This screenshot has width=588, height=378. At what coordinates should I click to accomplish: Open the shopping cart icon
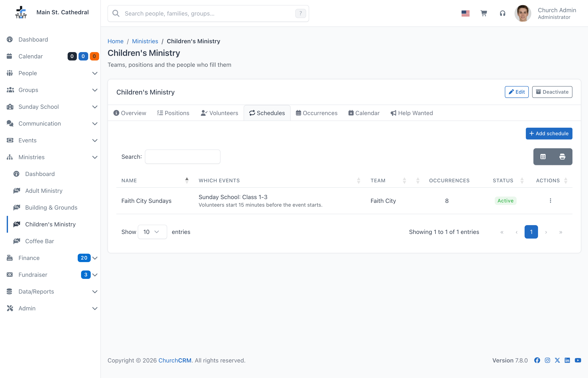[484, 13]
